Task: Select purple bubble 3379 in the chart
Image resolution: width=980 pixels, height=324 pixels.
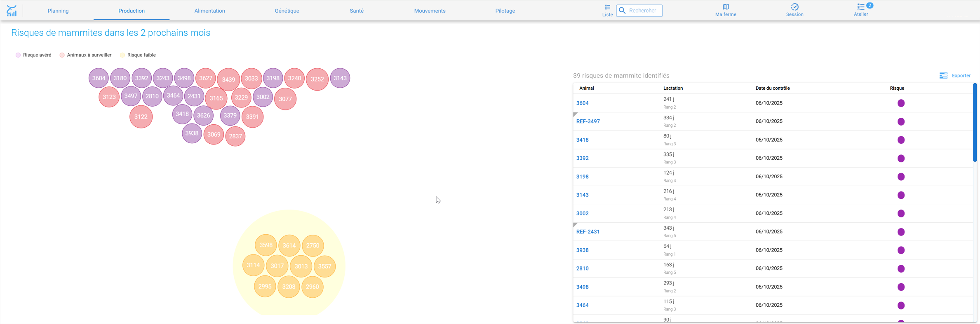Action: [230, 116]
